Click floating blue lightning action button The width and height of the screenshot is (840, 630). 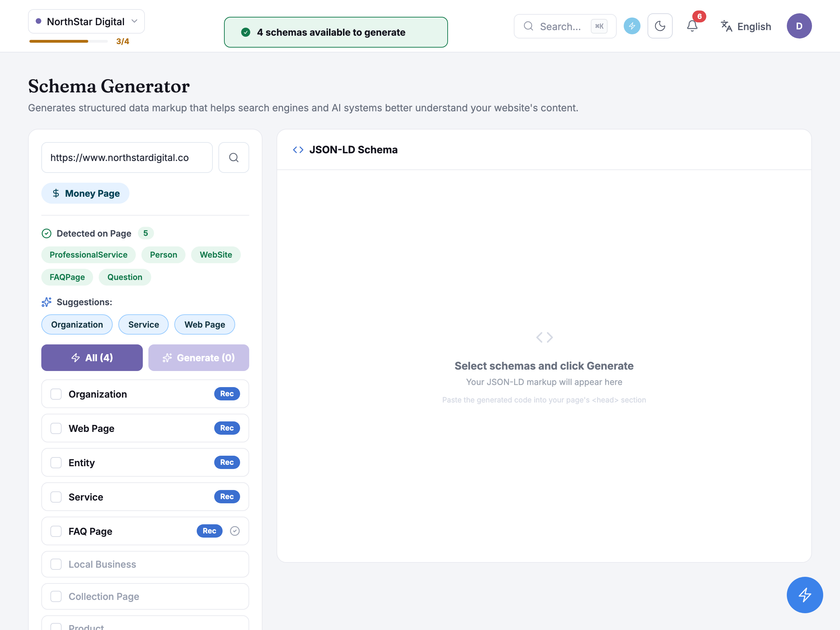[805, 595]
